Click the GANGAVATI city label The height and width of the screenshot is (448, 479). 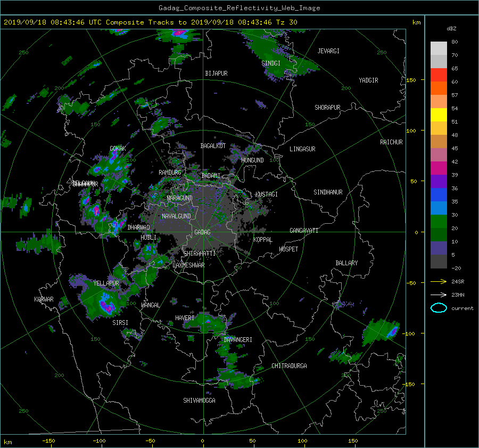pos(304,231)
